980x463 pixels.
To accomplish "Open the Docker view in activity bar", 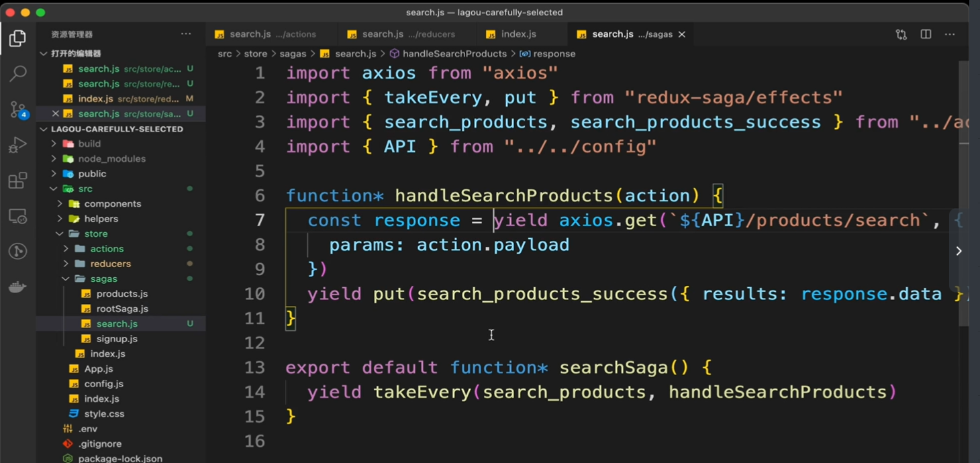I will 17,287.
